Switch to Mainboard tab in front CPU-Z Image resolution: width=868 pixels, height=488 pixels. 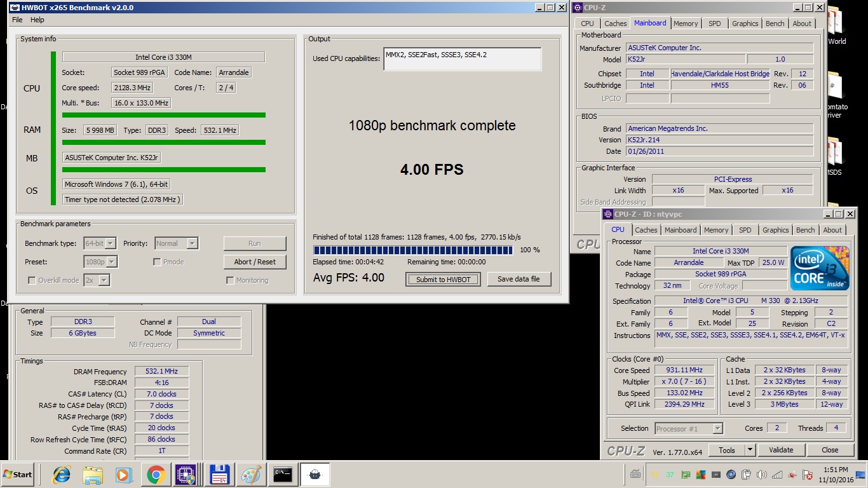pyautogui.click(x=681, y=230)
